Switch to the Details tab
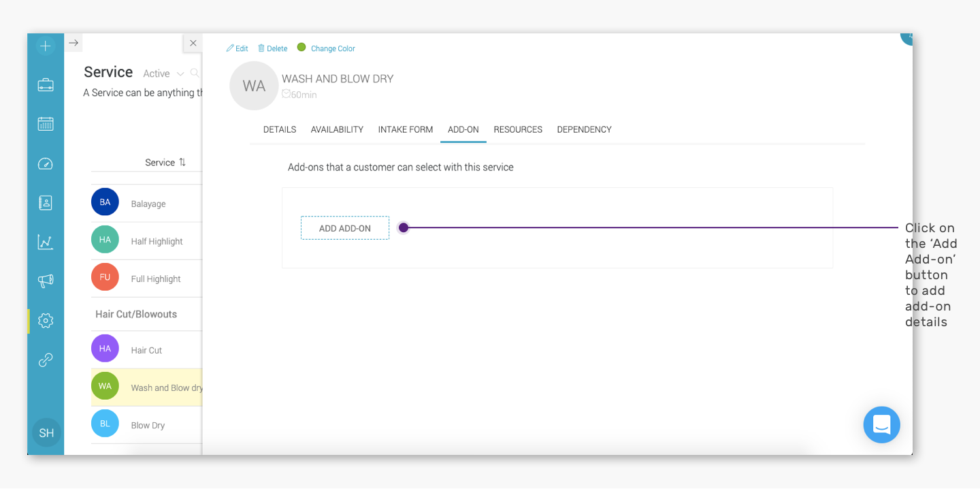The width and height of the screenshot is (980, 489). [x=280, y=129]
